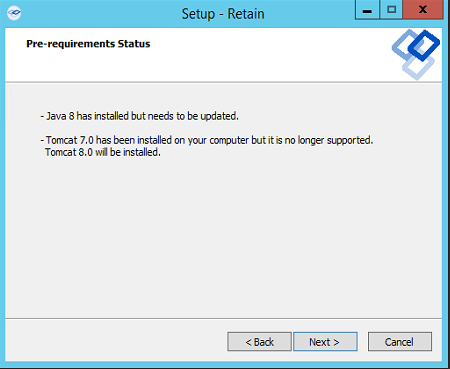Click the 'Setup - Retain' title bar text
This screenshot has height=369, width=450.
pyautogui.click(x=223, y=14)
